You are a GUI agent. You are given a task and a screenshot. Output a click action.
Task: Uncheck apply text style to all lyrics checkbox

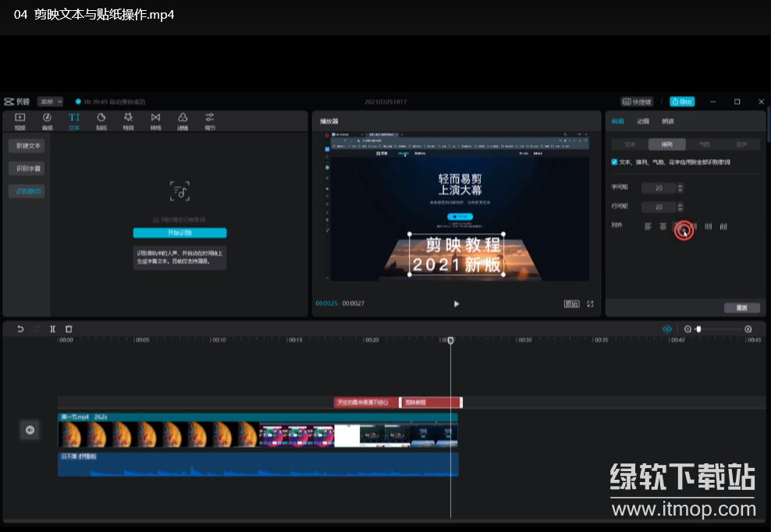[615, 161]
